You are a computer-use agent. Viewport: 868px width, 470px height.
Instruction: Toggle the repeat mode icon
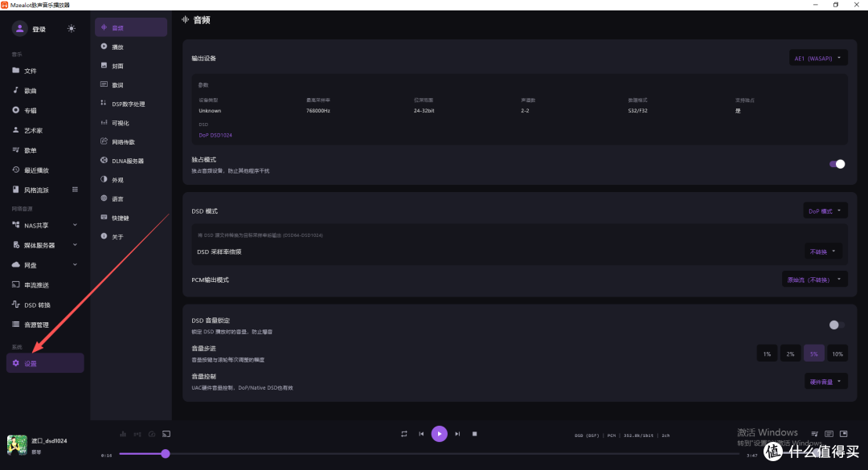[x=404, y=434]
